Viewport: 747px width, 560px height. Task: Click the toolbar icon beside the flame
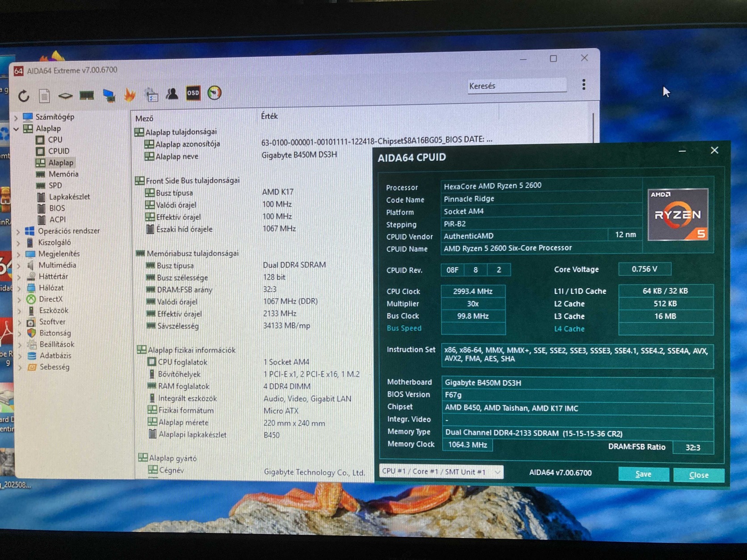click(151, 94)
